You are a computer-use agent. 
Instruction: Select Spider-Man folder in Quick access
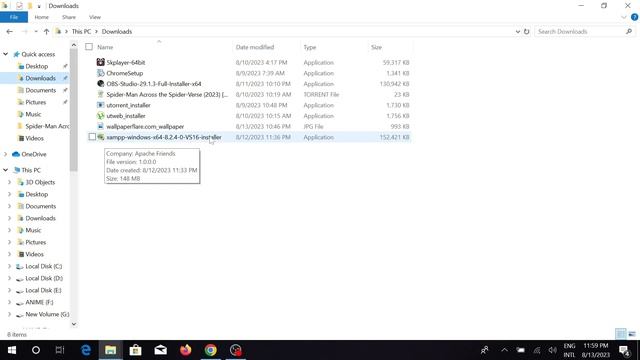point(47,126)
